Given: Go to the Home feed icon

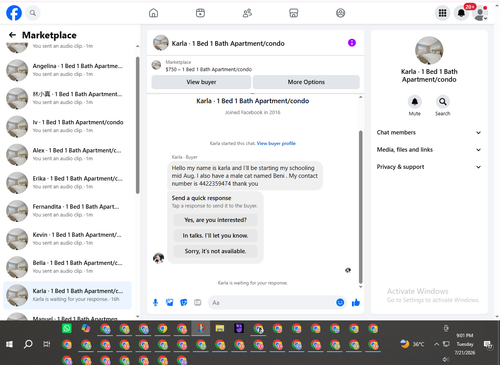Looking at the screenshot, I should coord(153,13).
